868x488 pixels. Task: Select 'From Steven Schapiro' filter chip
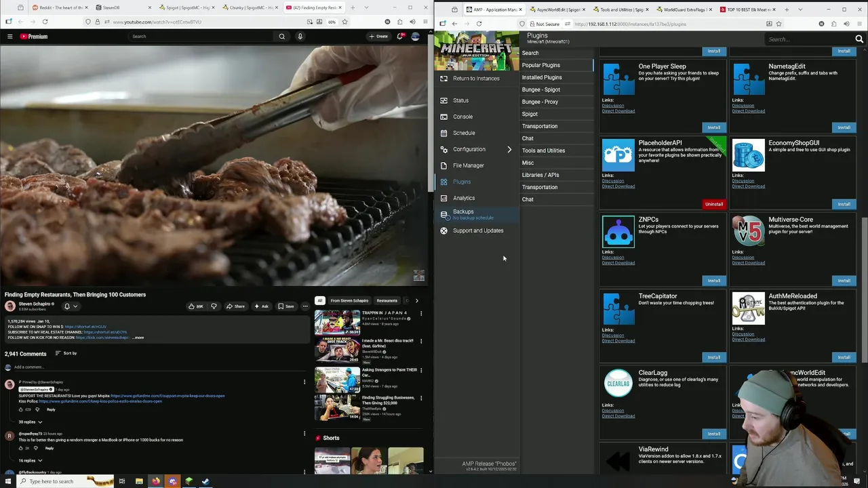(349, 300)
